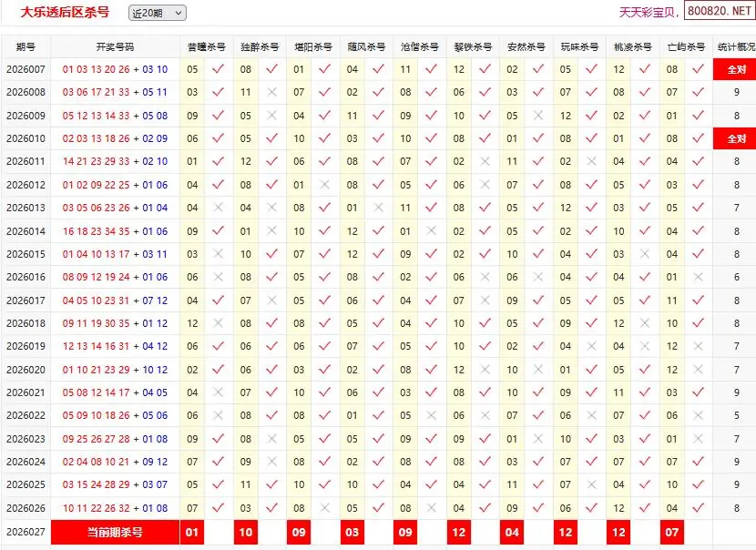Screen dimensions: 756x550
Task: Select the 开奖号码 column header
Action: click(x=115, y=46)
